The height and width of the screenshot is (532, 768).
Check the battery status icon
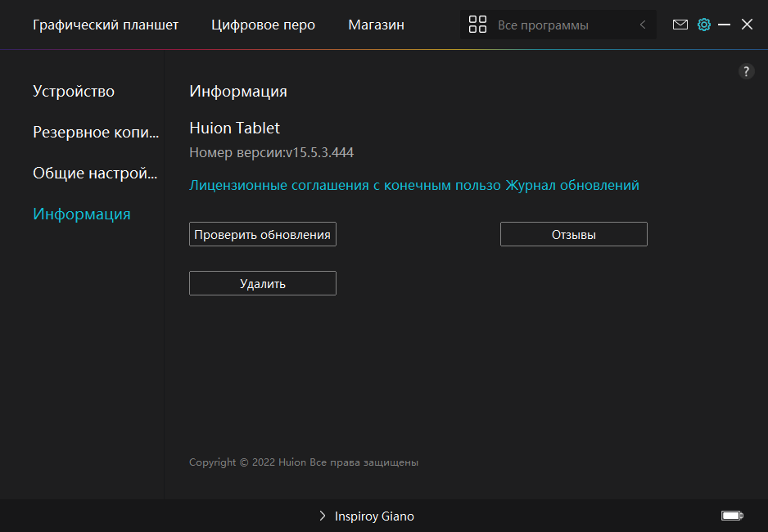point(732,516)
